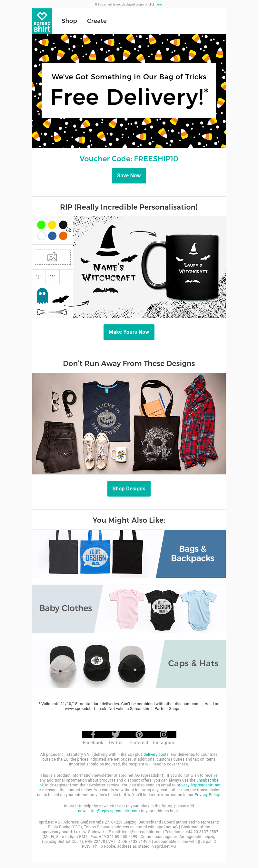The image size is (258, 868).
Task: Click the Shop Designs button
Action: [129, 488]
